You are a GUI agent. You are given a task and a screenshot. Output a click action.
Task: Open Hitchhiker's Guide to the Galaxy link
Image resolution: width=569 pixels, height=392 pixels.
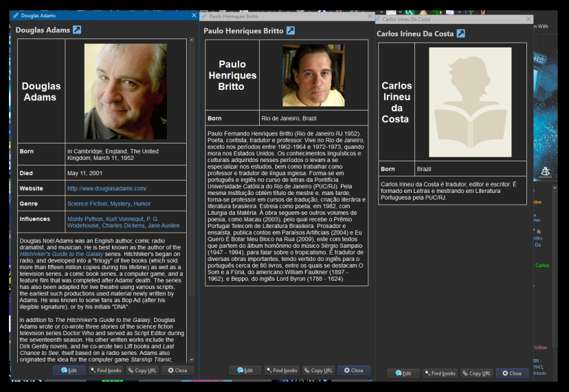(x=61, y=254)
